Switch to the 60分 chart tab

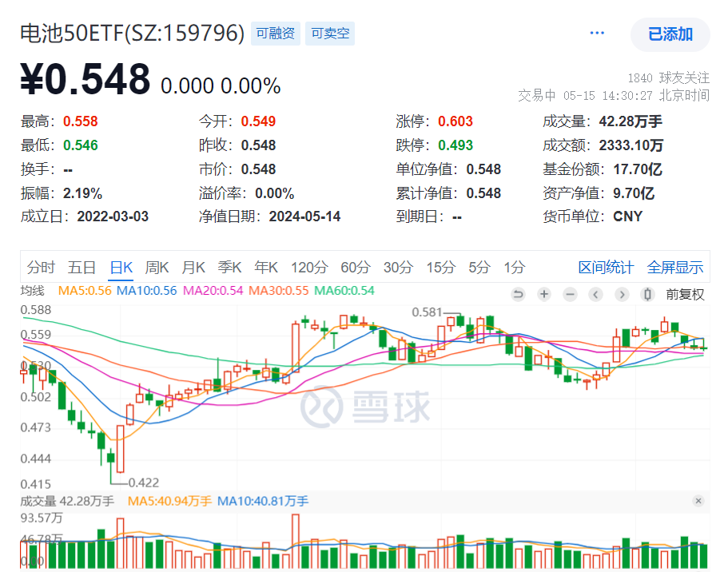click(x=357, y=268)
